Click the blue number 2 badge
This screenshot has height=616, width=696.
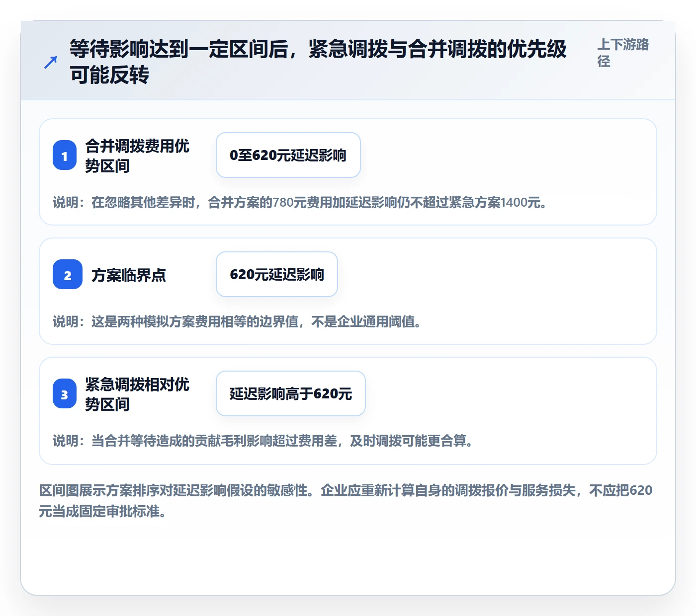(68, 274)
